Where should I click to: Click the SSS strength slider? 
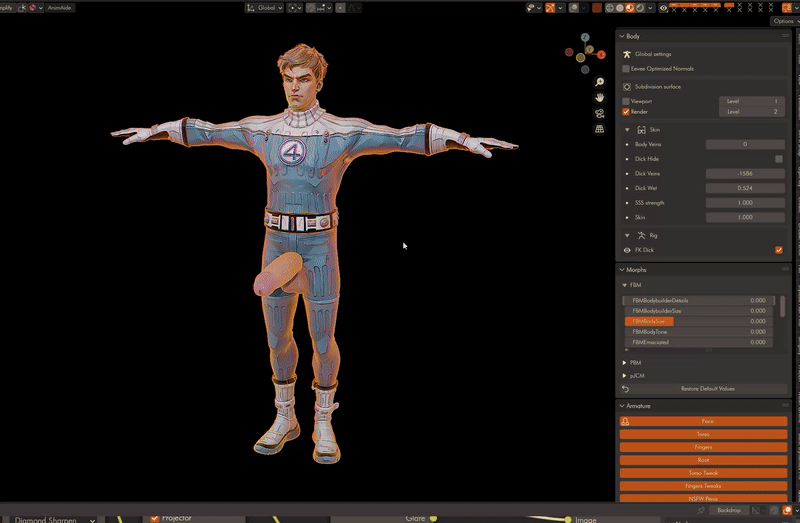point(745,203)
